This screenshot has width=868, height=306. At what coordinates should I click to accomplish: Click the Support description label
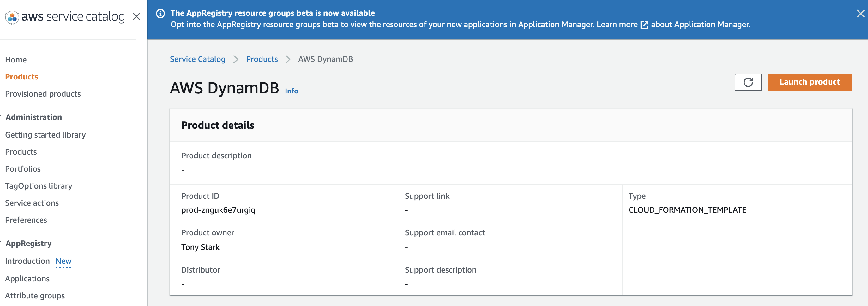[x=440, y=270]
